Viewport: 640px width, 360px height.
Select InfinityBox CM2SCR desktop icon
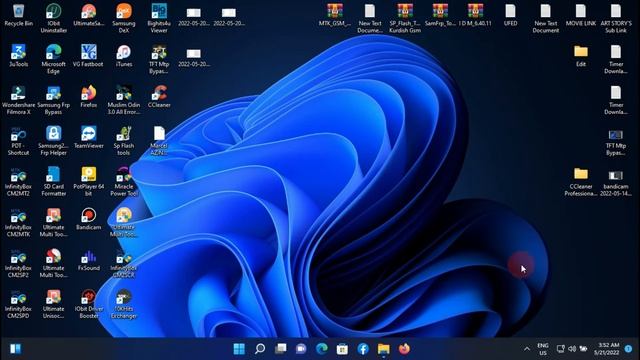[124, 263]
